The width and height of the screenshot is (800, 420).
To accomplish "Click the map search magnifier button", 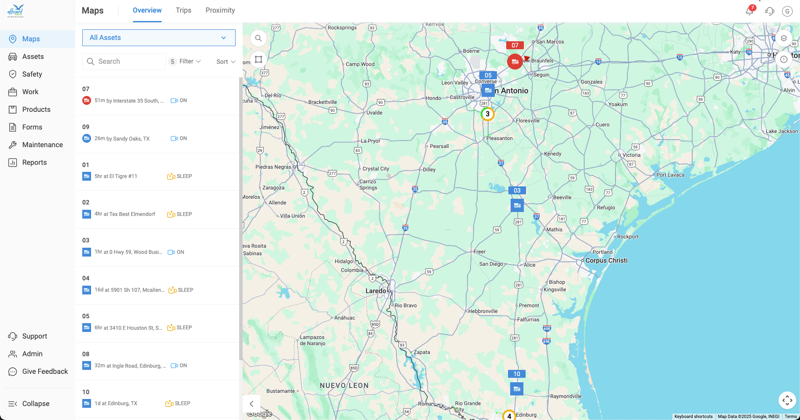I will pos(259,38).
